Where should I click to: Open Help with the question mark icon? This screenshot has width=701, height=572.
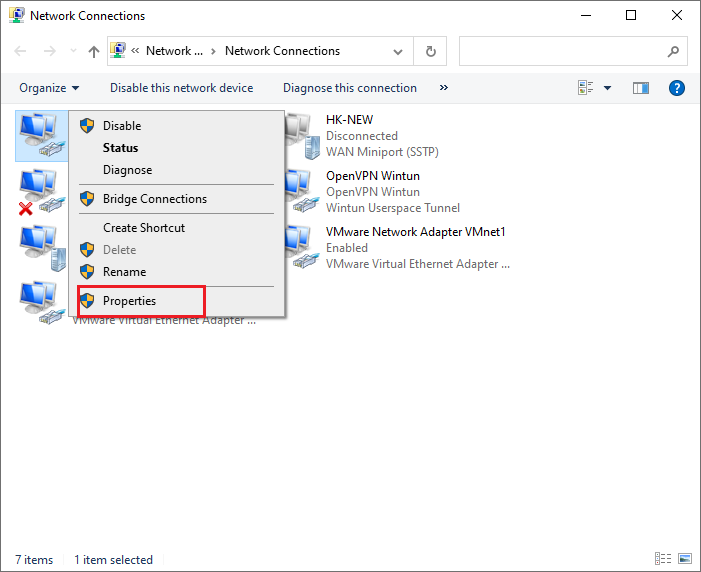(676, 88)
